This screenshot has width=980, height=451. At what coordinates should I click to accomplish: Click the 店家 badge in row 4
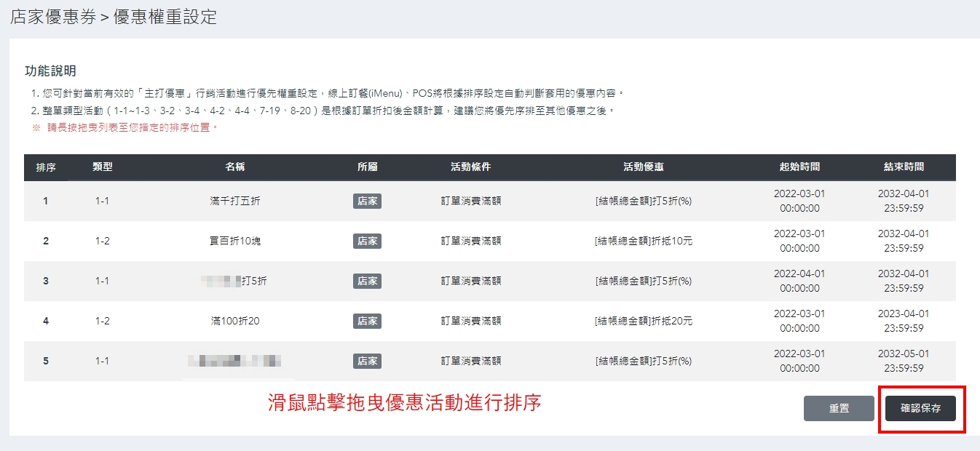[x=367, y=322]
